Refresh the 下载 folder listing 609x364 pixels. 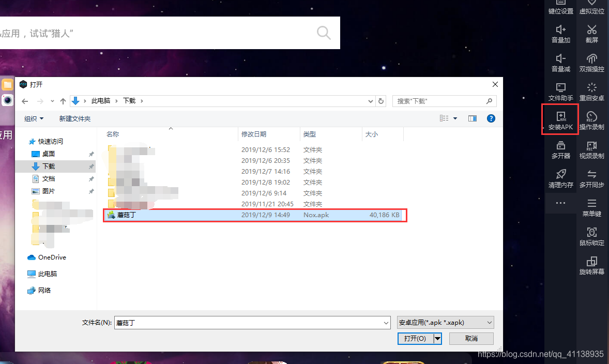381,101
